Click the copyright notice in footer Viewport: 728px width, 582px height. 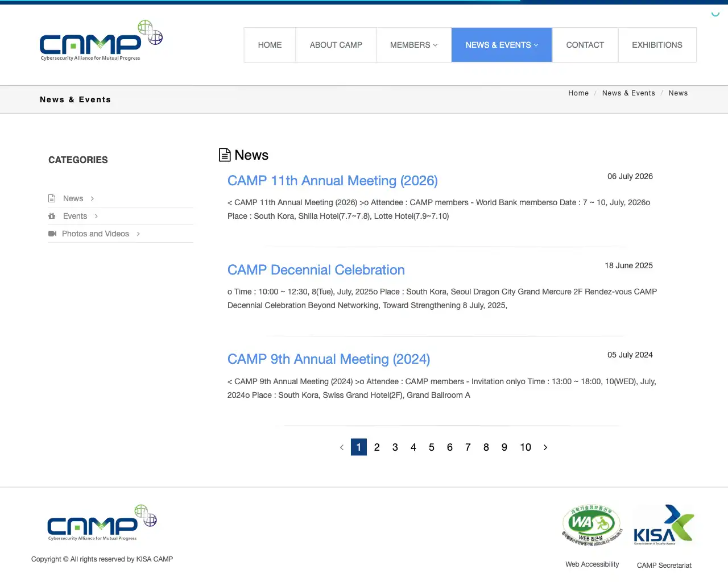[x=102, y=559]
